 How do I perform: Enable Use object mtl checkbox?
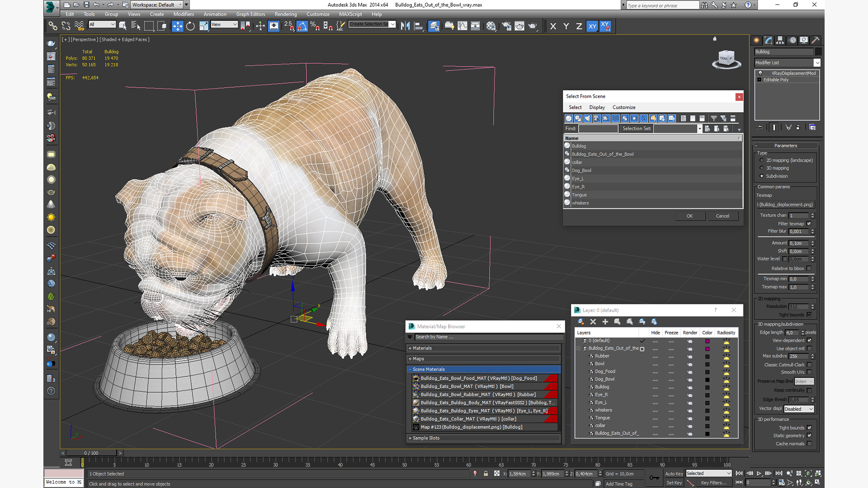[x=809, y=348]
